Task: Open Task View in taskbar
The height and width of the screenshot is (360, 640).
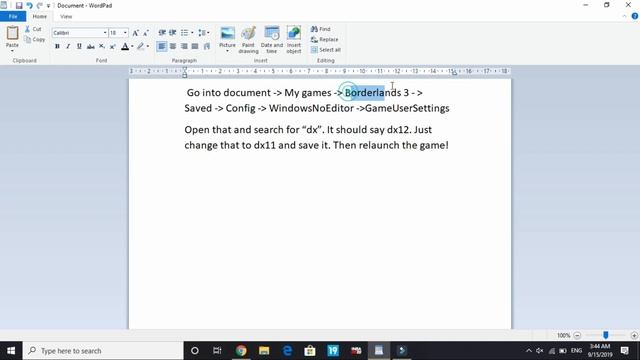Action: point(217,351)
